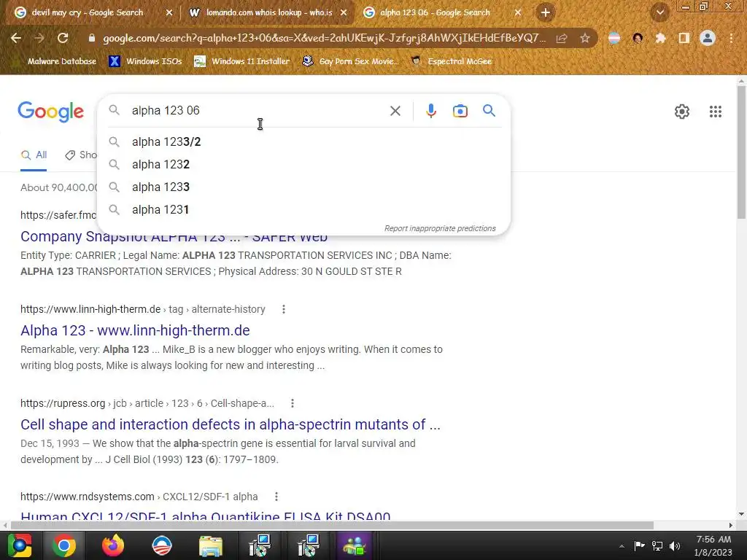
Task: Click the vertical scrollbar down arrow
Action: click(x=741, y=514)
